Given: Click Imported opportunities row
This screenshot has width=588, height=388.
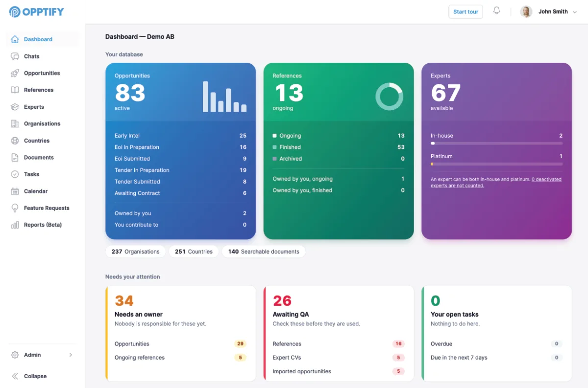Looking at the screenshot, I should point(339,371).
